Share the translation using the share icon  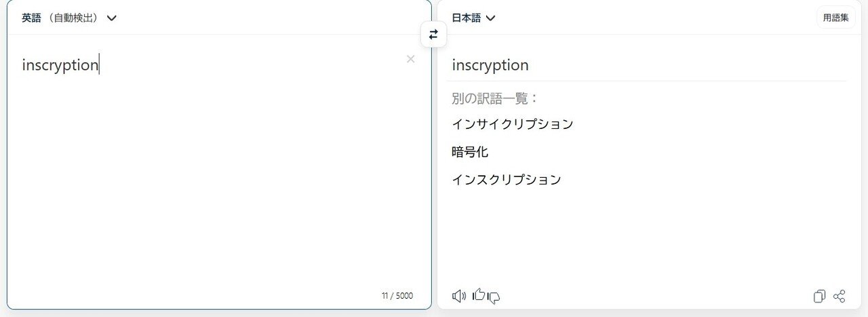coord(840,296)
